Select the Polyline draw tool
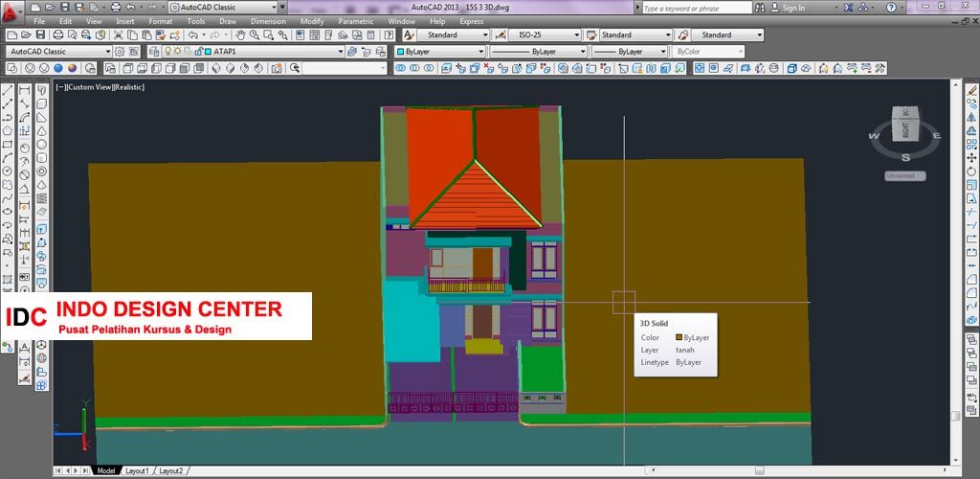This screenshot has height=479, width=980. 8,117
